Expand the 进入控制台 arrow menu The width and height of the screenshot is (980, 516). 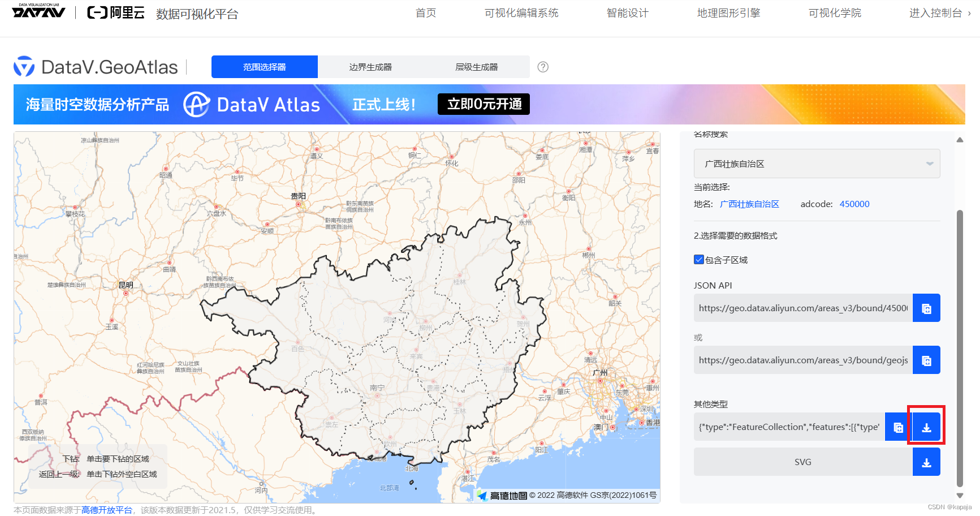coord(969,14)
